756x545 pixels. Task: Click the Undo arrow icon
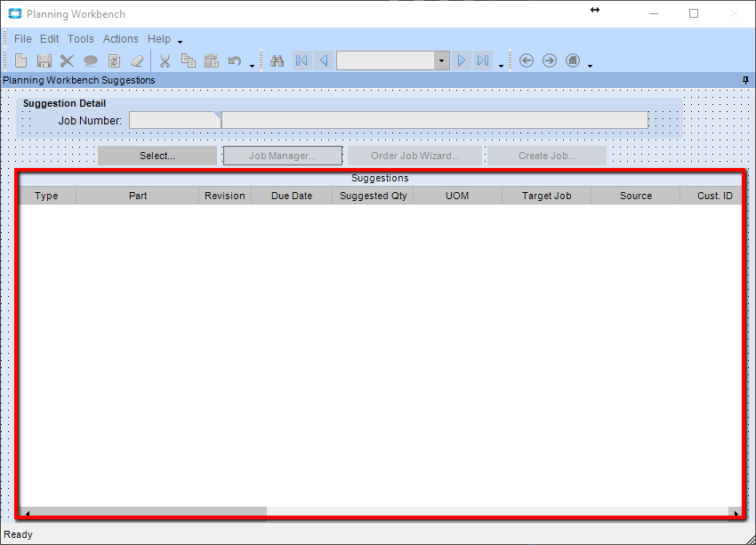coord(235,60)
